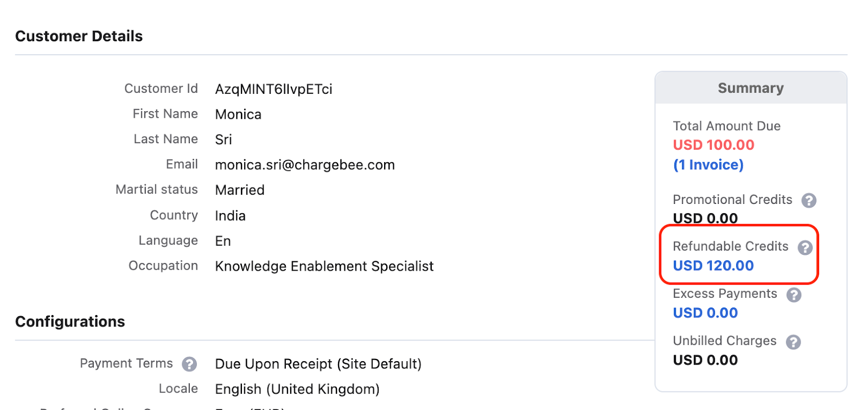Click the Customer Id value AzqMlNT6IlvpETci
The width and height of the screenshot is (868, 410).
pos(273,89)
